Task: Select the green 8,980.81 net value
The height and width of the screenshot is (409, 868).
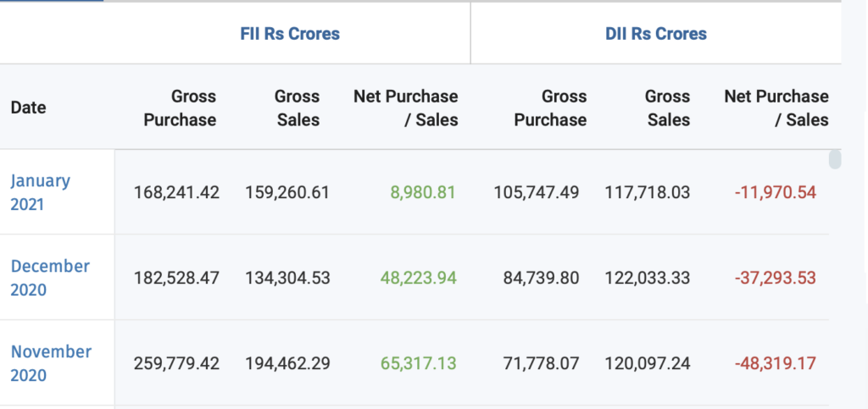Action: (423, 192)
